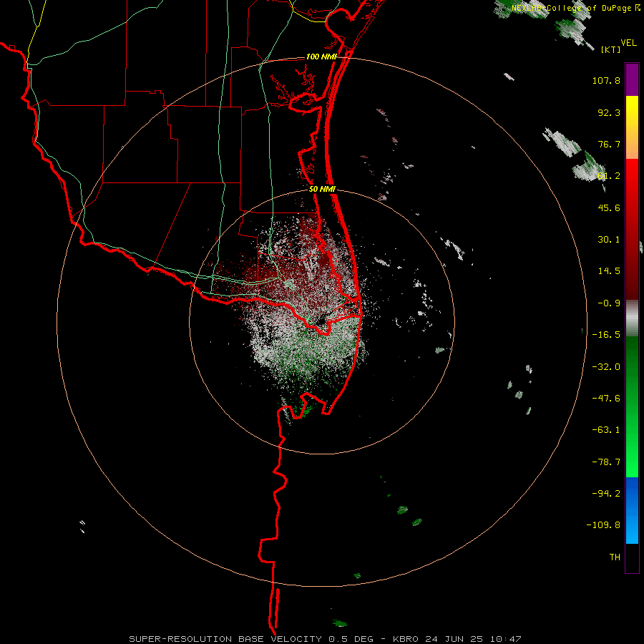Pick the gray near-zero segment of the velocity scale
The width and height of the screenshot is (644, 644).
[632, 318]
